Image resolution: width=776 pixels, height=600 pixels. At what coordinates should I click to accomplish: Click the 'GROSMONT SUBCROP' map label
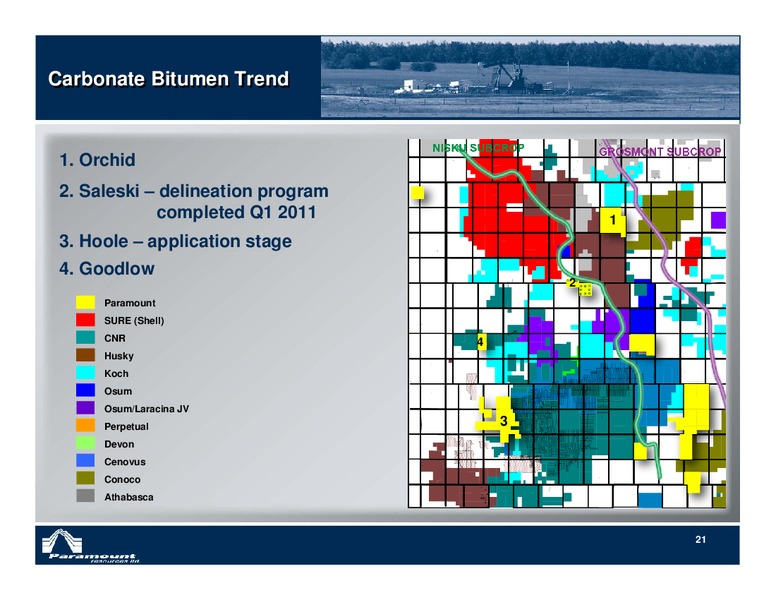pyautogui.click(x=660, y=152)
